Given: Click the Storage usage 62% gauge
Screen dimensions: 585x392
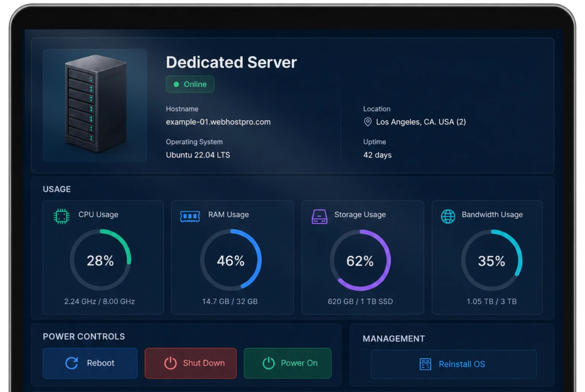Looking at the screenshot, I should (360, 260).
